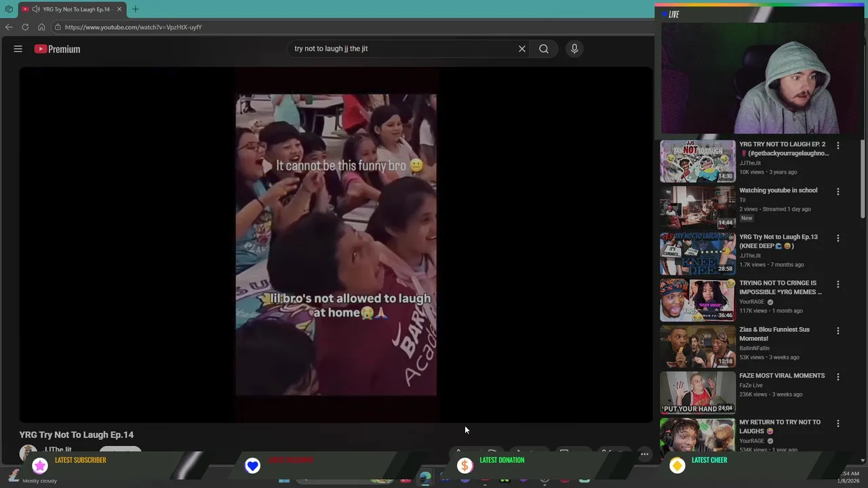868x488 pixels.
Task: Click video heading YRG Try Not To Laugh Ep.14
Action: 77,434
